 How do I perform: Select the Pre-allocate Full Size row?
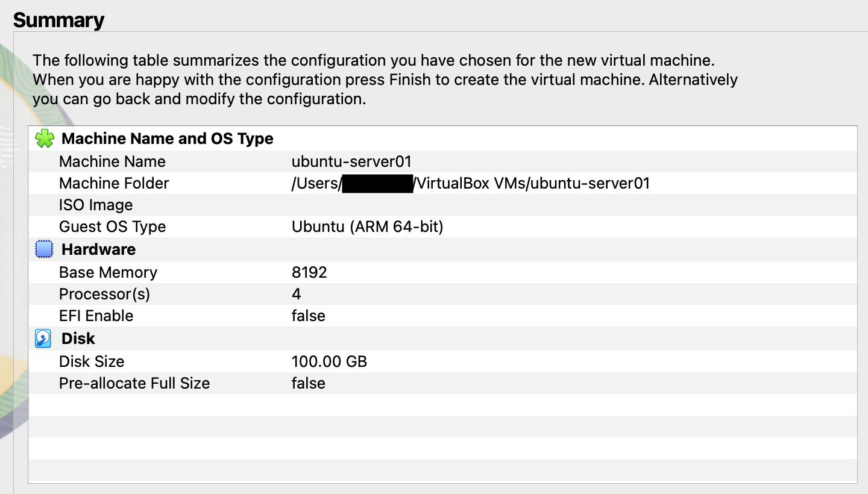point(442,383)
